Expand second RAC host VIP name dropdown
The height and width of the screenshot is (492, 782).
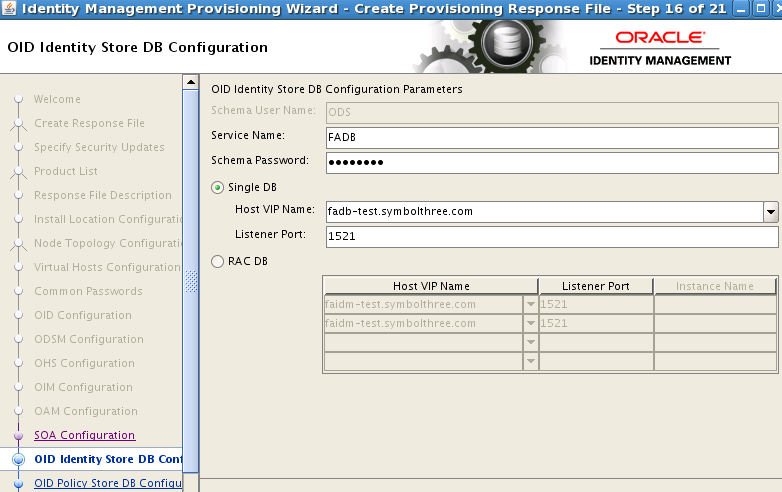point(530,324)
